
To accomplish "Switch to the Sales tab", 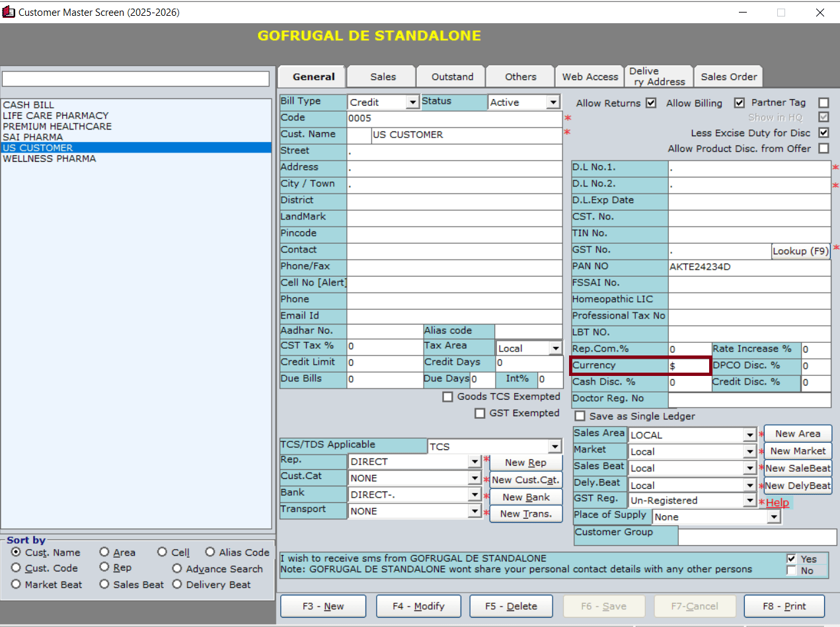I will pyautogui.click(x=383, y=77).
